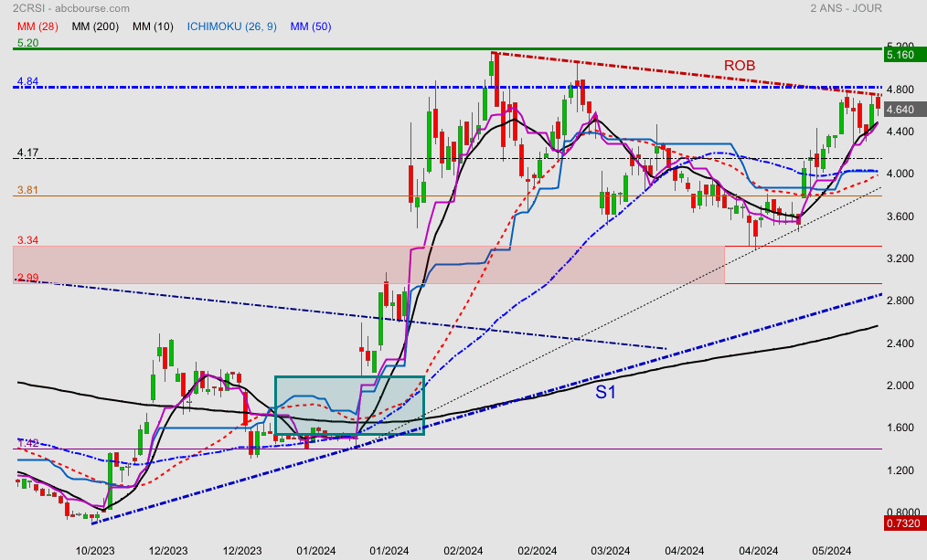Click the grey 4.640 current price badge

904,110
